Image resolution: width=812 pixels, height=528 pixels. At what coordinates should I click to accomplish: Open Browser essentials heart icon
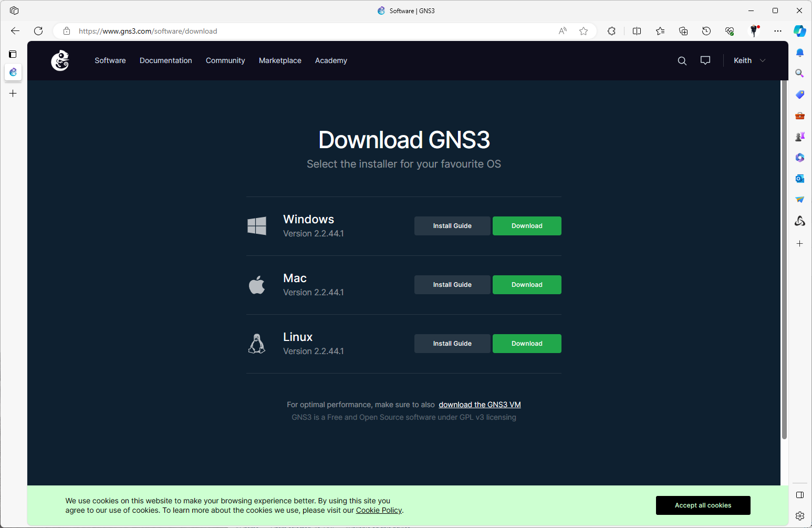click(730, 31)
